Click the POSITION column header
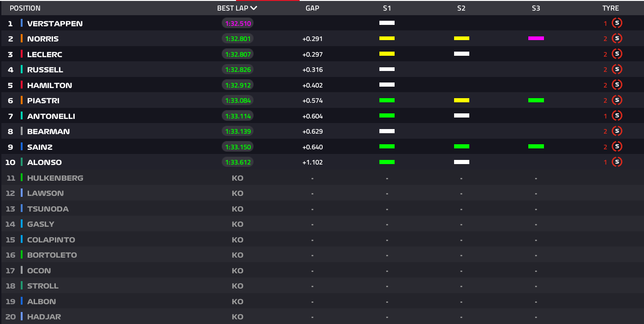 (25, 8)
